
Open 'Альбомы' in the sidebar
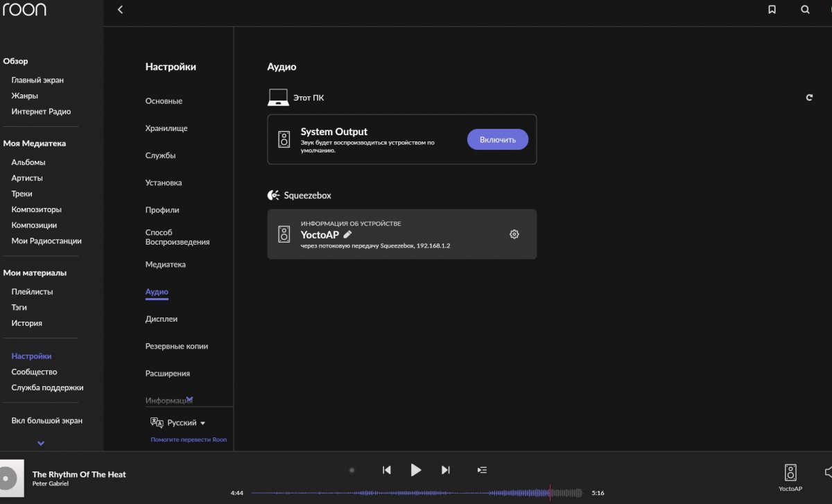click(x=28, y=162)
